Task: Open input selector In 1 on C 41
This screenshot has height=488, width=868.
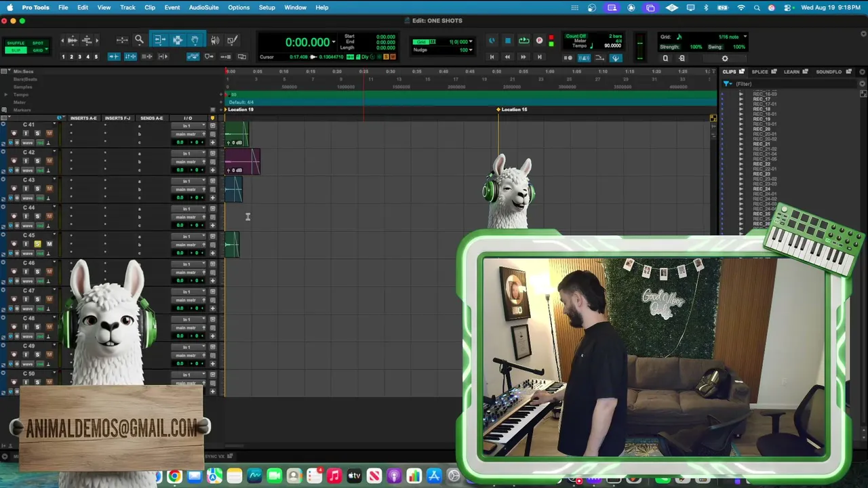Action: (188, 126)
